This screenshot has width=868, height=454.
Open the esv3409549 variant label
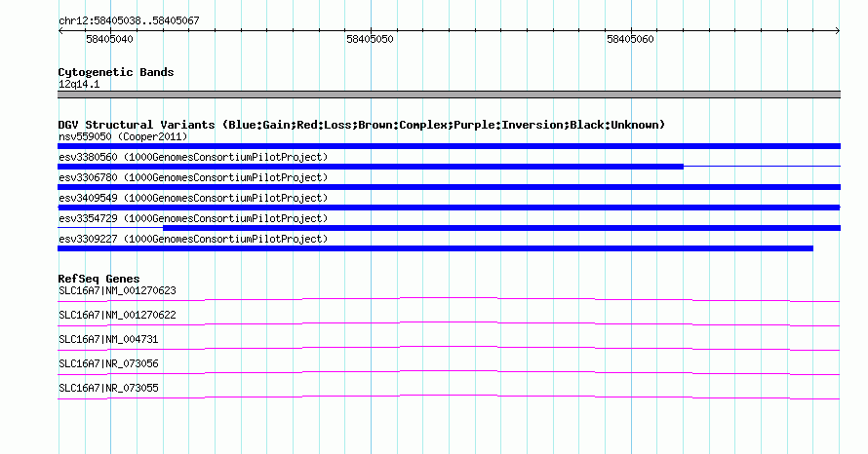[193, 198]
